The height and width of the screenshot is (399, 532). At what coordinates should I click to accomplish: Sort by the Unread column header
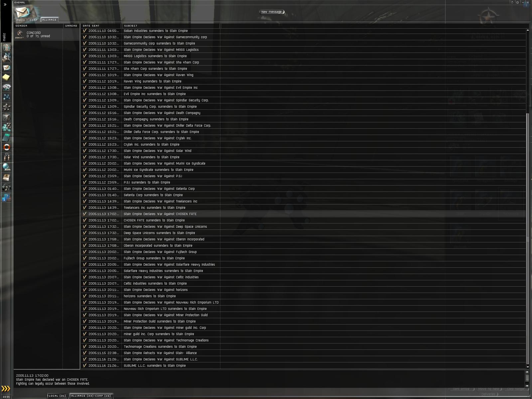[71, 26]
